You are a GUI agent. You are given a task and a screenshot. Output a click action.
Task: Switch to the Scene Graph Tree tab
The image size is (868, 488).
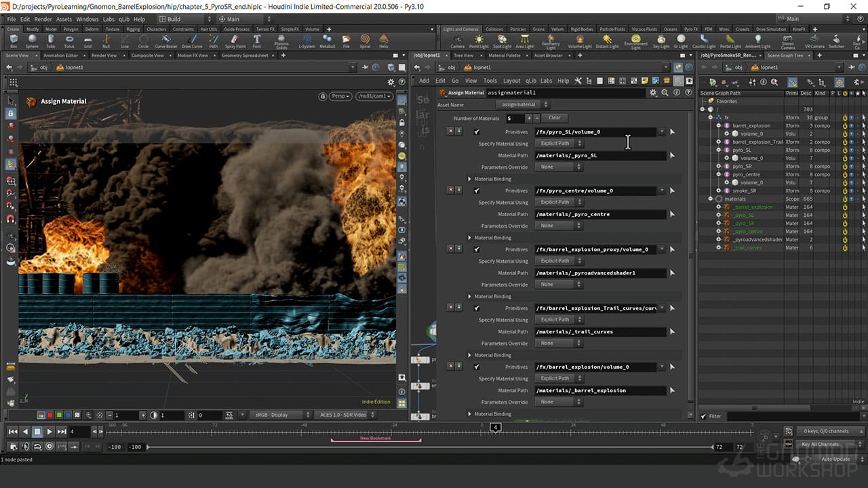[785, 56]
